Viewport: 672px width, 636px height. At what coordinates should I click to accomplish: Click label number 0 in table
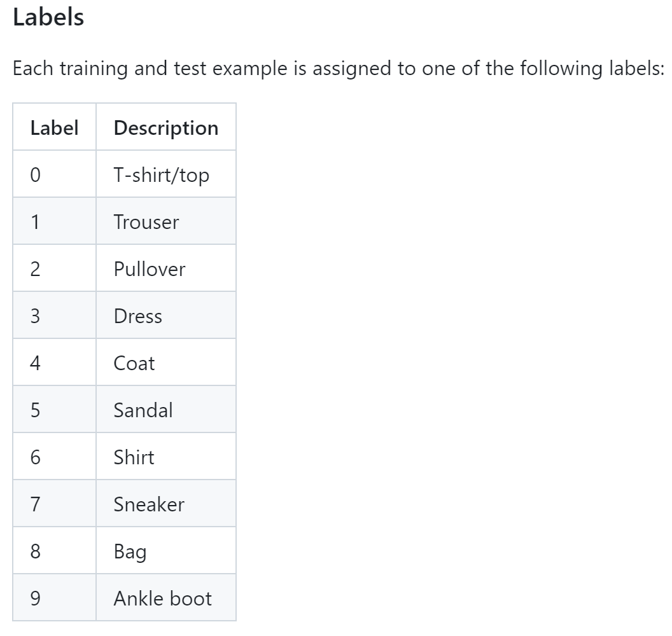[x=35, y=175]
